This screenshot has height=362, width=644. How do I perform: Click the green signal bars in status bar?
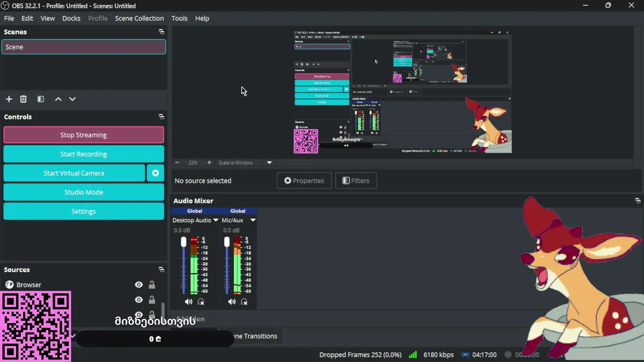click(x=413, y=354)
